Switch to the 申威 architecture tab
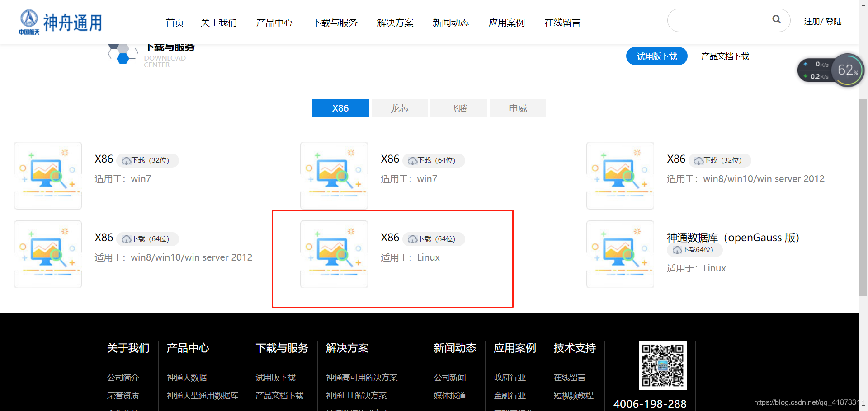Viewport: 868px width, 411px height. pos(518,108)
